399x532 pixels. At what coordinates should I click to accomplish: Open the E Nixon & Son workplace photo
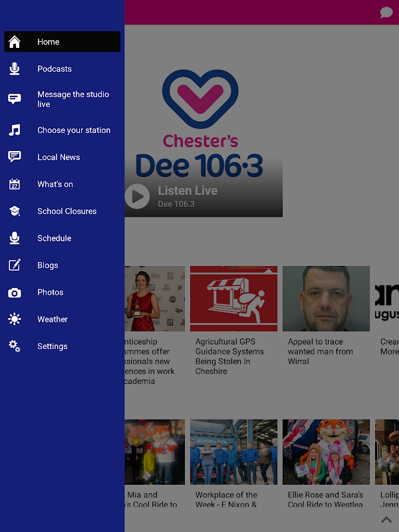click(234, 452)
